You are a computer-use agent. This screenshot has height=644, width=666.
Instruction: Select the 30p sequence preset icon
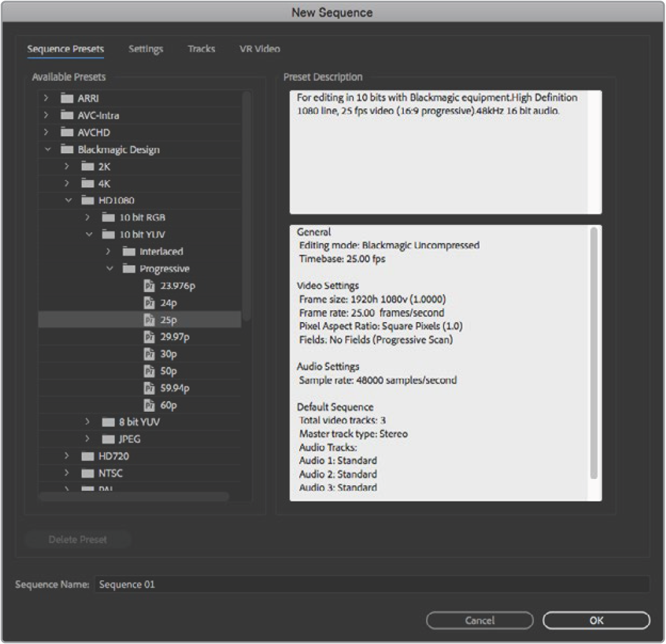tap(149, 354)
